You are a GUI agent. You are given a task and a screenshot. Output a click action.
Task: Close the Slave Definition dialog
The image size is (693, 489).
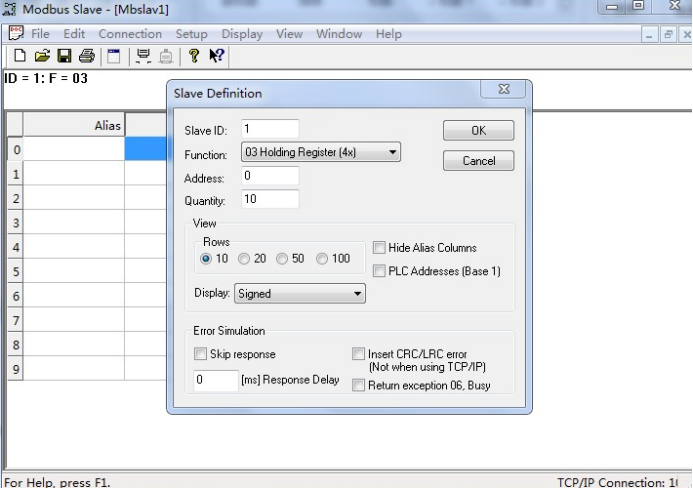pyautogui.click(x=503, y=89)
